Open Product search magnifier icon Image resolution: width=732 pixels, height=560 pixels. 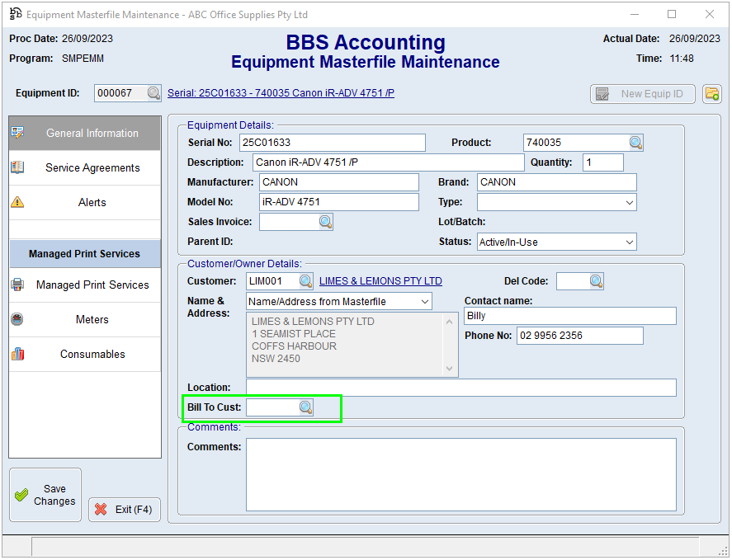pyautogui.click(x=635, y=143)
